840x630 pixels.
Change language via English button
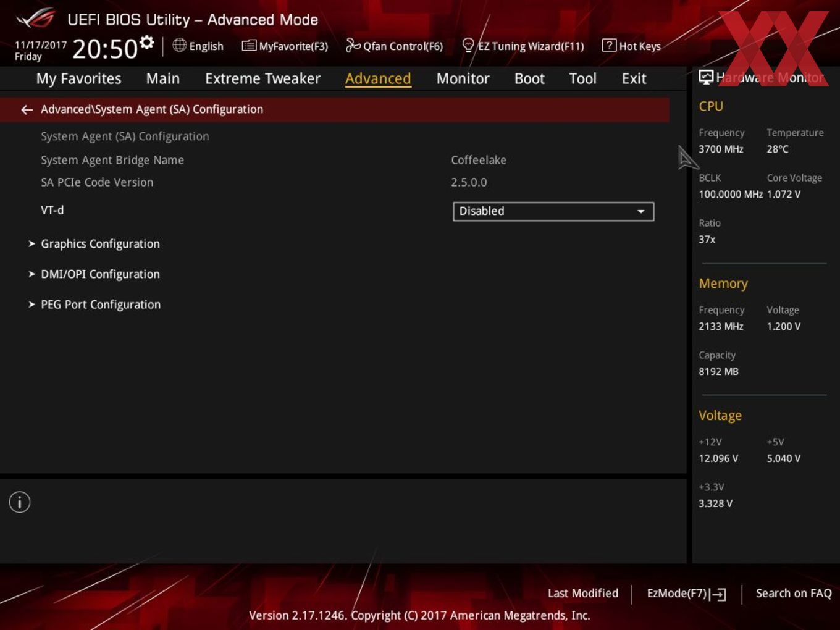(198, 46)
